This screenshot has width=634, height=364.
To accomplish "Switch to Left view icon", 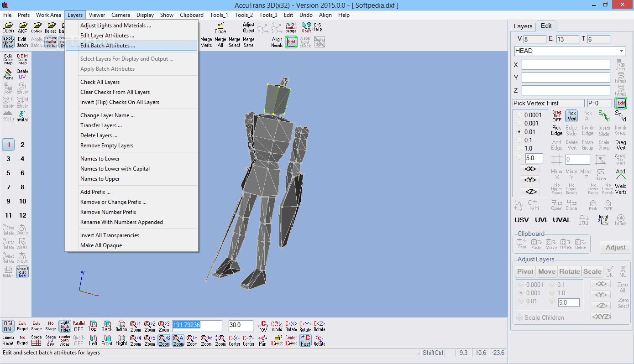I will point(93,340).
